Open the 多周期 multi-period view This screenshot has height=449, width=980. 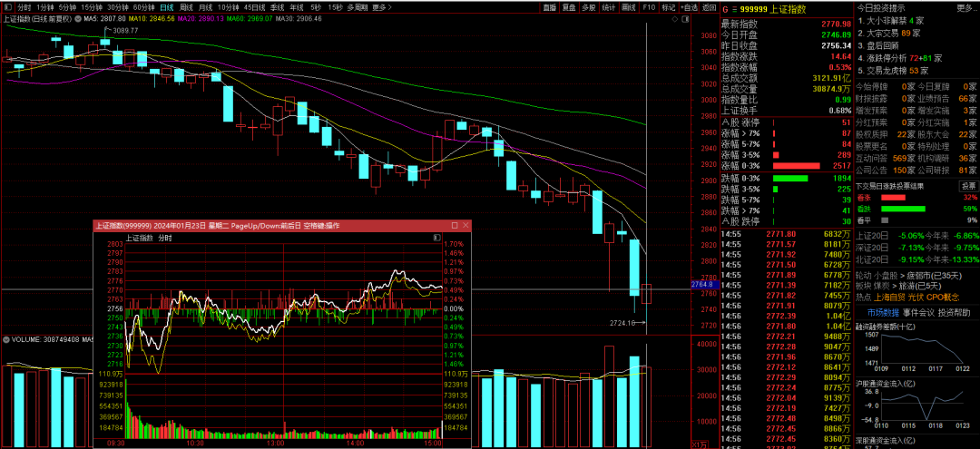pyautogui.click(x=358, y=7)
